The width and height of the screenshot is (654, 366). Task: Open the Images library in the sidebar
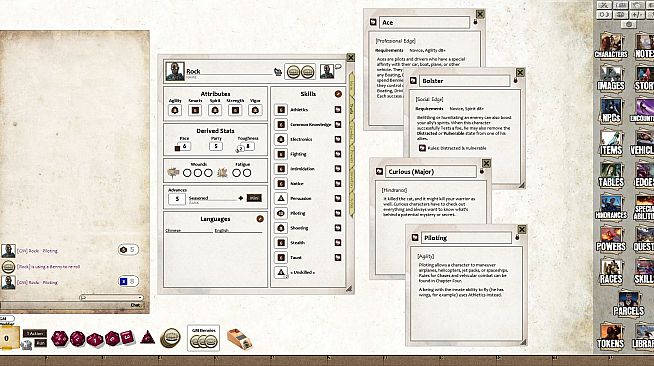click(611, 78)
